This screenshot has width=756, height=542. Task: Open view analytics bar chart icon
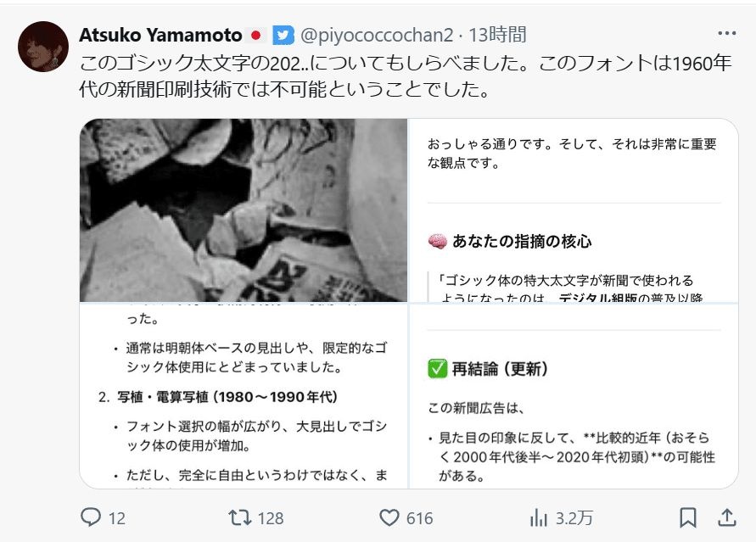click(x=539, y=518)
